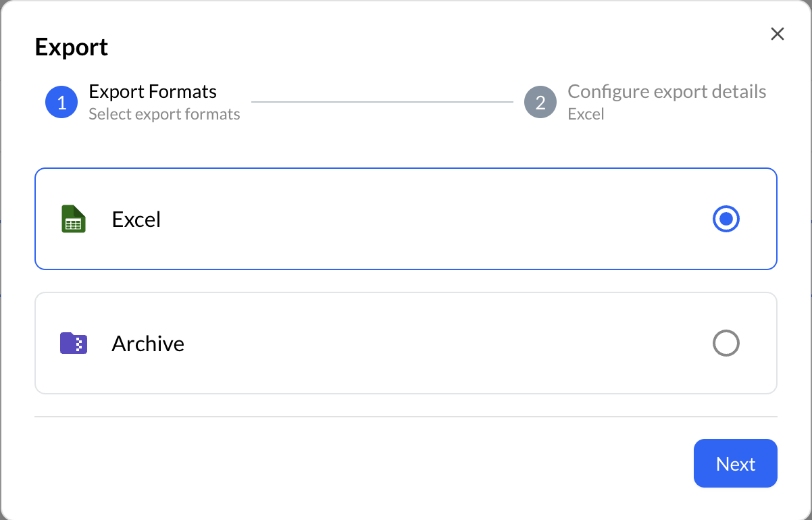Click the 'Select export formats' subtitle text
The width and height of the screenshot is (812, 520).
point(163,114)
